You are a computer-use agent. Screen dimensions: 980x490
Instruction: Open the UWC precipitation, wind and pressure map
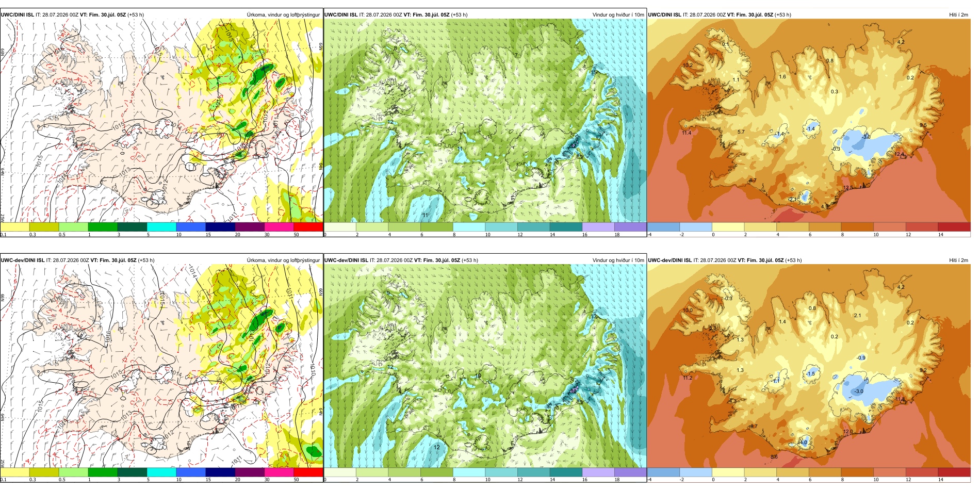point(161,121)
